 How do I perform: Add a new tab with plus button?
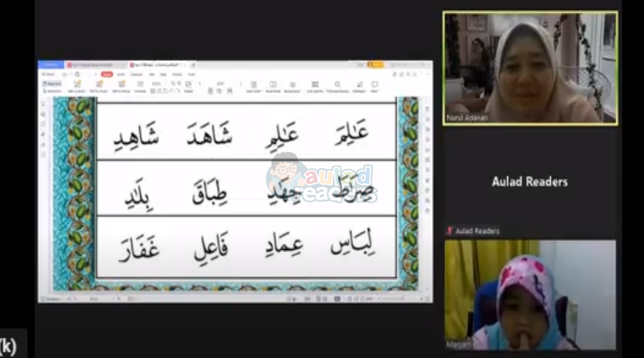coord(194,65)
